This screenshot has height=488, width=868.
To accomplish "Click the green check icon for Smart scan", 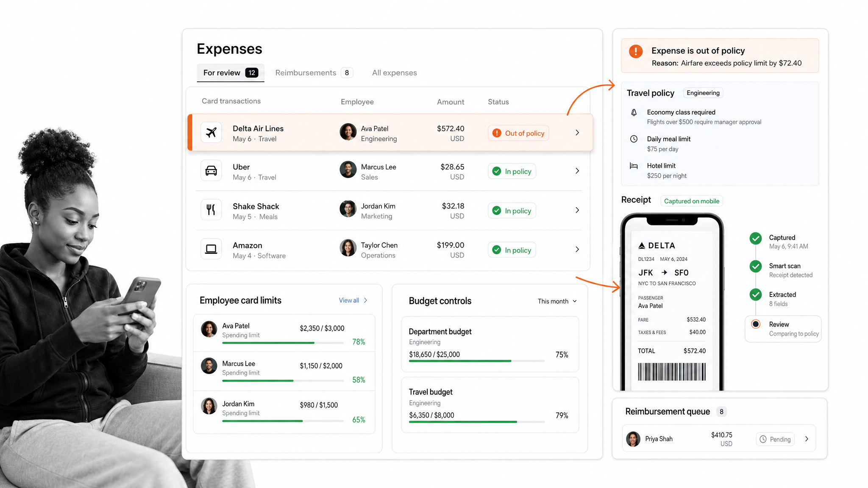I will (x=755, y=266).
